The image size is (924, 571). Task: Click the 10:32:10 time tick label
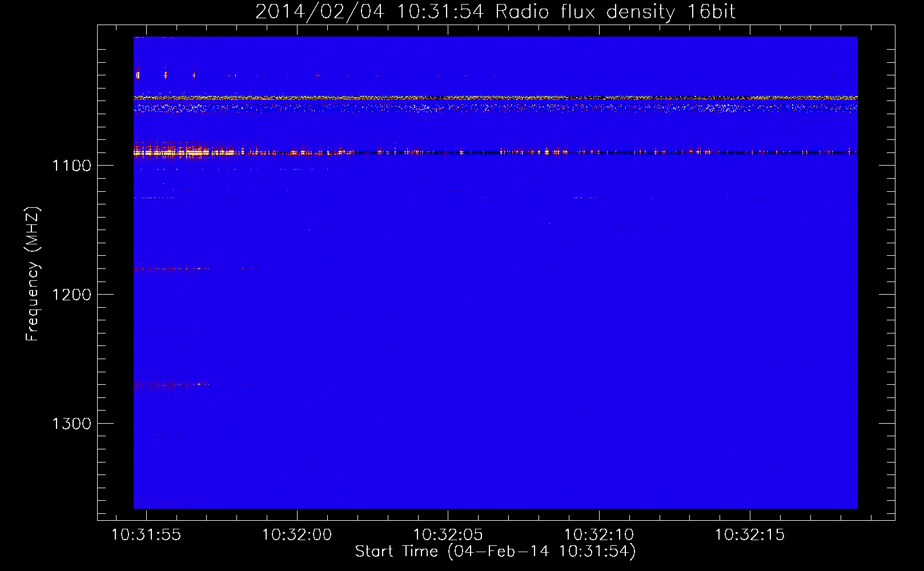(x=599, y=535)
